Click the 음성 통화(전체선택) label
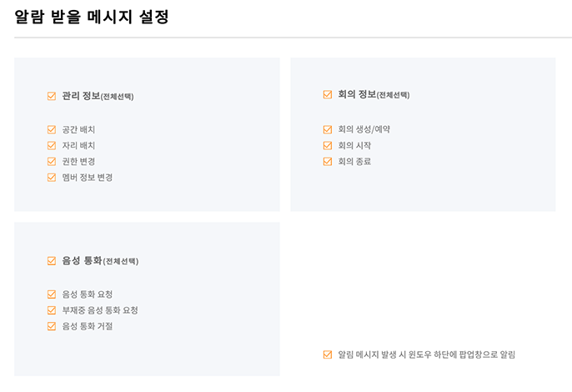The height and width of the screenshot is (392, 572). pyautogui.click(x=100, y=261)
